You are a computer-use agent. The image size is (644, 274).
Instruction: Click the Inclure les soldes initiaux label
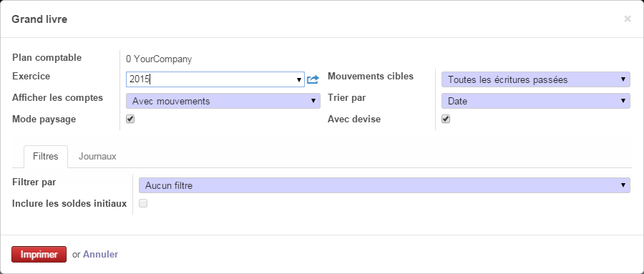pyautogui.click(x=69, y=204)
